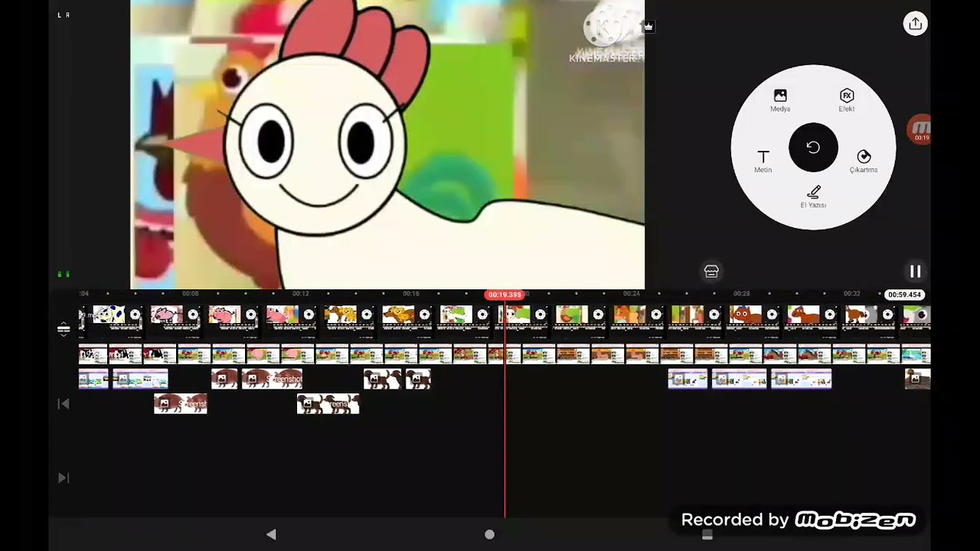980x551 pixels.
Task: Open the transition just after the playhead clip
Action: coord(541,315)
